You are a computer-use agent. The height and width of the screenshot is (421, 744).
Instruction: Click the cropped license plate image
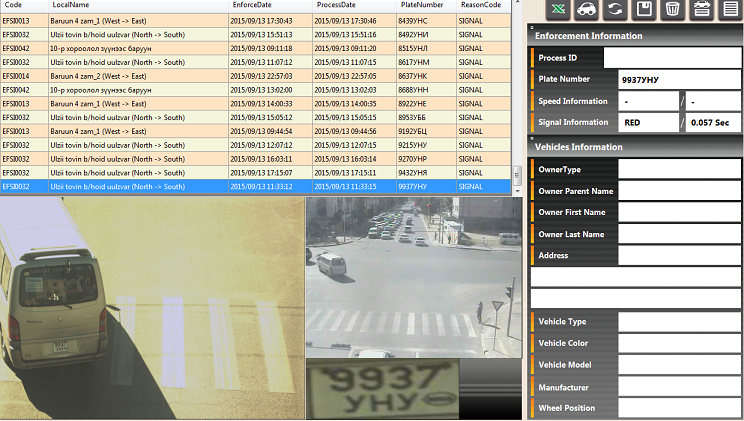381,390
